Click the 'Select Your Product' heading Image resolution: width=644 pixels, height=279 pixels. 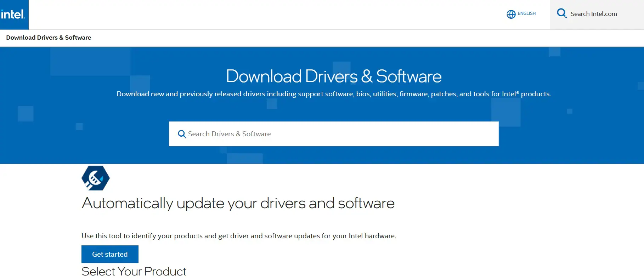pyautogui.click(x=134, y=272)
